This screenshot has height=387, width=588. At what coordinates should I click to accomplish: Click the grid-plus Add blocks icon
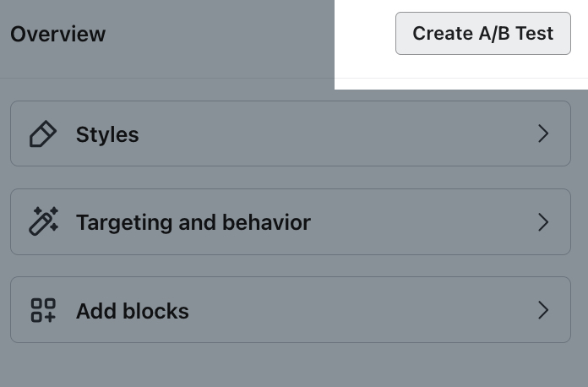coord(43,311)
